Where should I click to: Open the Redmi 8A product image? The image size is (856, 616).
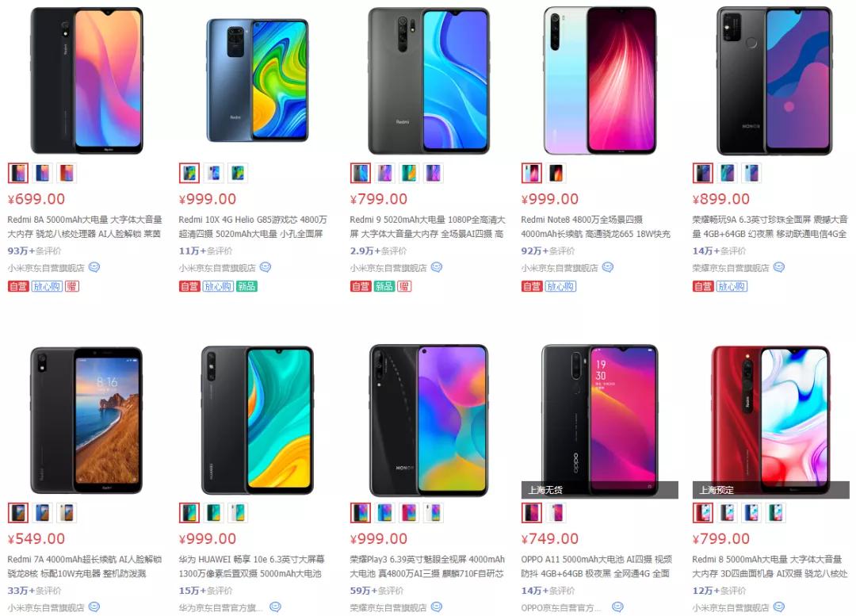tap(86, 81)
